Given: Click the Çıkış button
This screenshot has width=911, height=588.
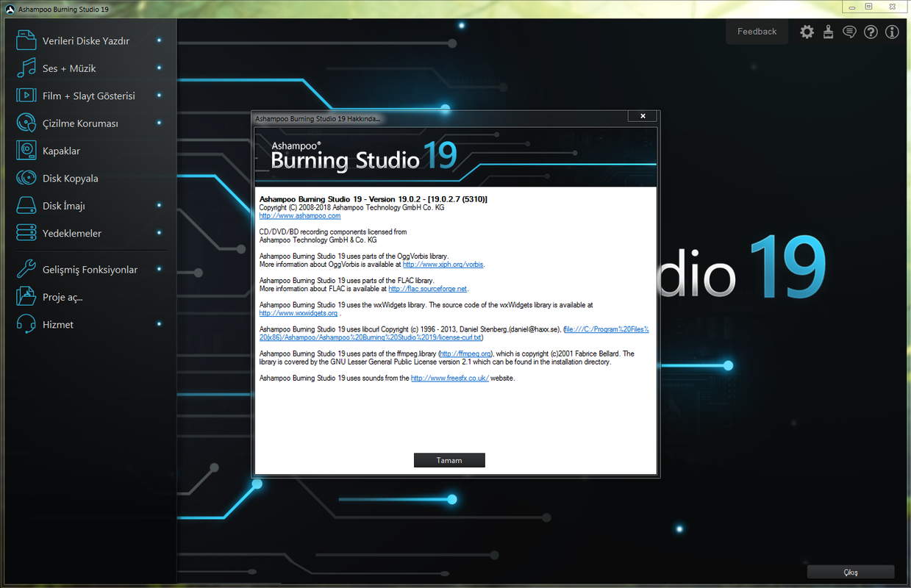Looking at the screenshot, I should pos(851,572).
